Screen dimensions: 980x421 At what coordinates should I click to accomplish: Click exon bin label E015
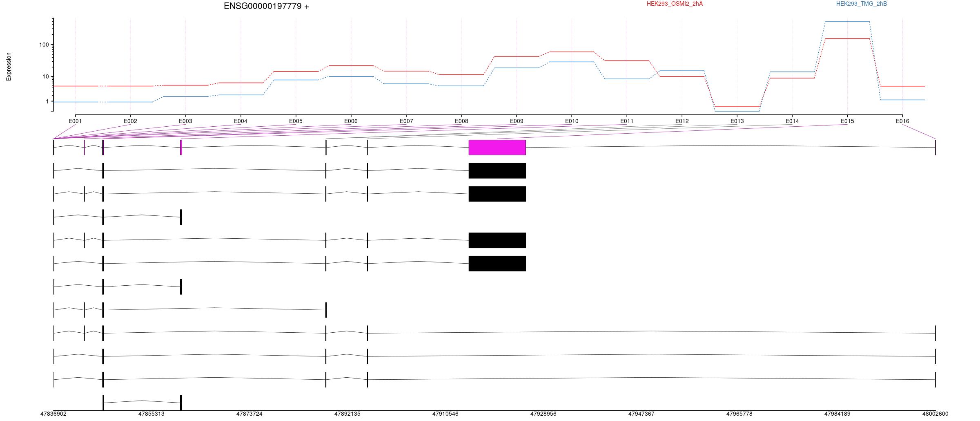(x=847, y=121)
